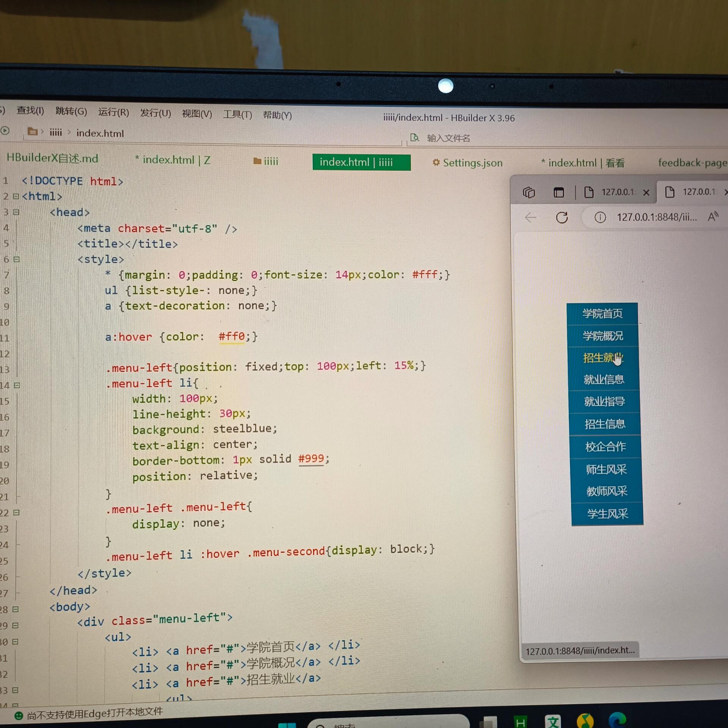Collapse the <head> fold marker at line 3
This screenshot has width=728, height=728.
tap(16, 212)
